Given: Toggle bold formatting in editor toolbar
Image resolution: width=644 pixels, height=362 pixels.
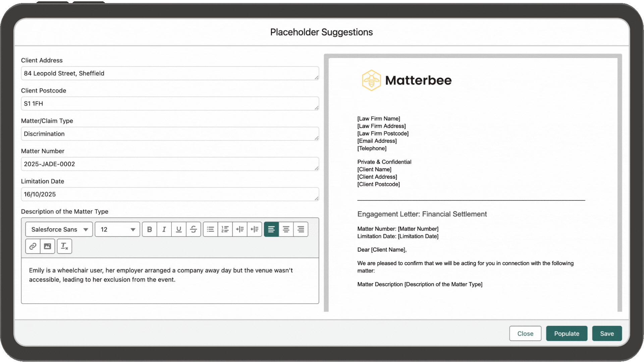Looking at the screenshot, I should (x=150, y=229).
